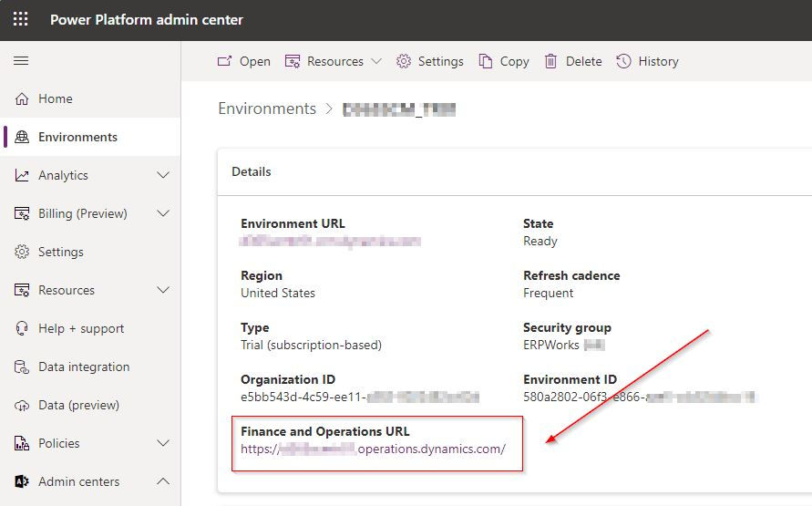
Task: Click the History clock icon
Action: [x=623, y=61]
